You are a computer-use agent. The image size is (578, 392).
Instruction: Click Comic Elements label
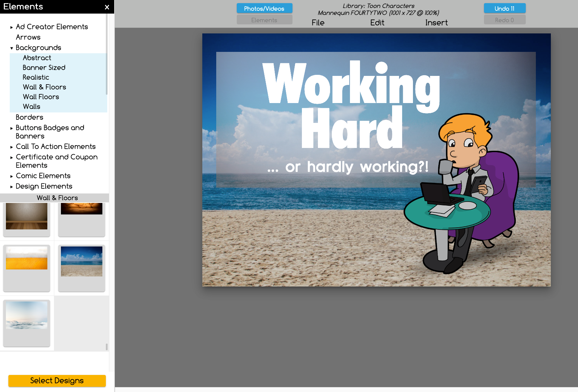43,176
